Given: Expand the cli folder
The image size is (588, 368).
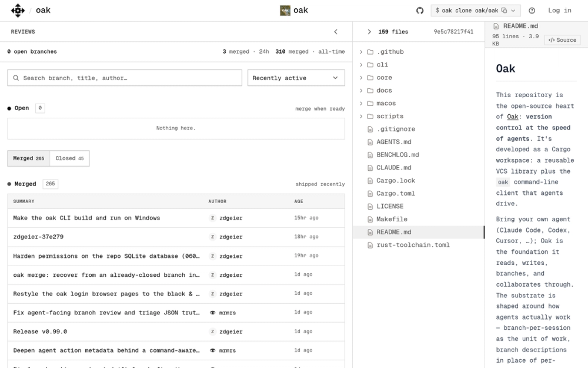Looking at the screenshot, I should 361,65.
